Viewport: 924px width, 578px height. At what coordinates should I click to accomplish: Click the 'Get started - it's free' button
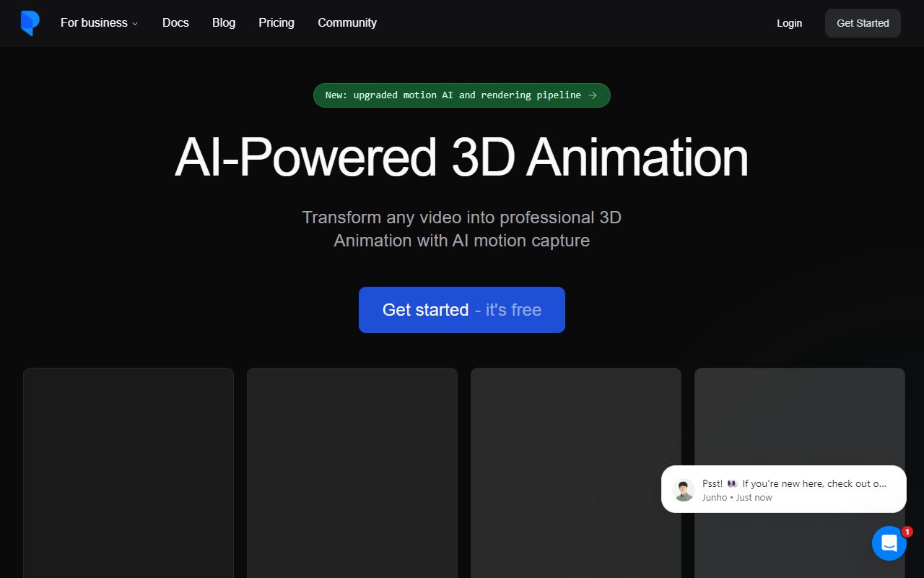pos(461,309)
